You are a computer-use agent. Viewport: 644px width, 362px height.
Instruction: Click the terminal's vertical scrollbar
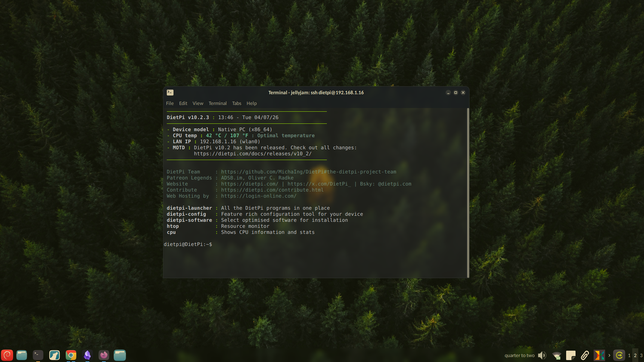(x=468, y=193)
